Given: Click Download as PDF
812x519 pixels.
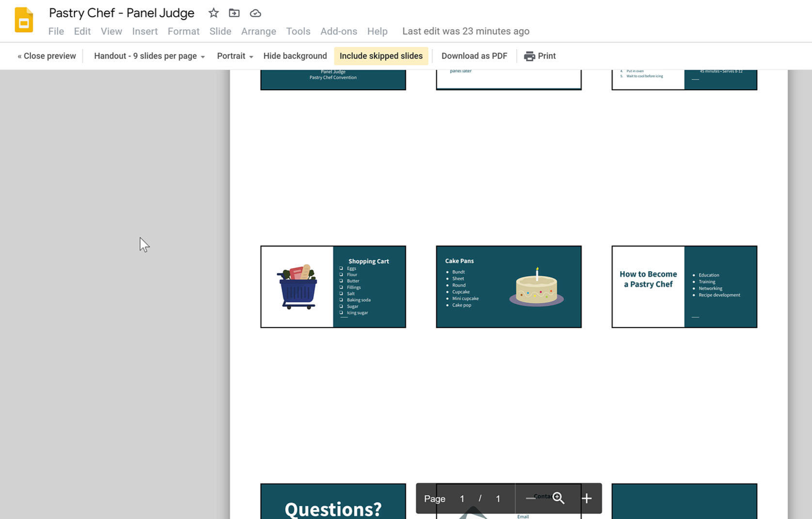Looking at the screenshot, I should pyautogui.click(x=475, y=56).
